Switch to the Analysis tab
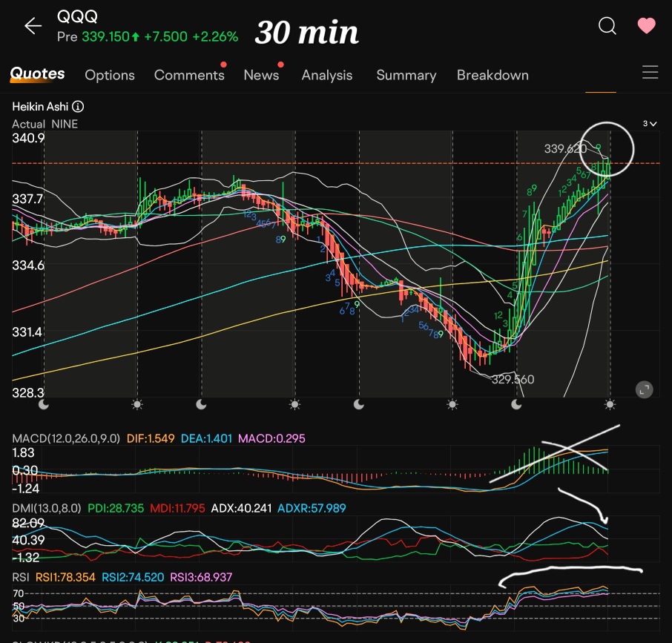The image size is (672, 643). pos(326,75)
